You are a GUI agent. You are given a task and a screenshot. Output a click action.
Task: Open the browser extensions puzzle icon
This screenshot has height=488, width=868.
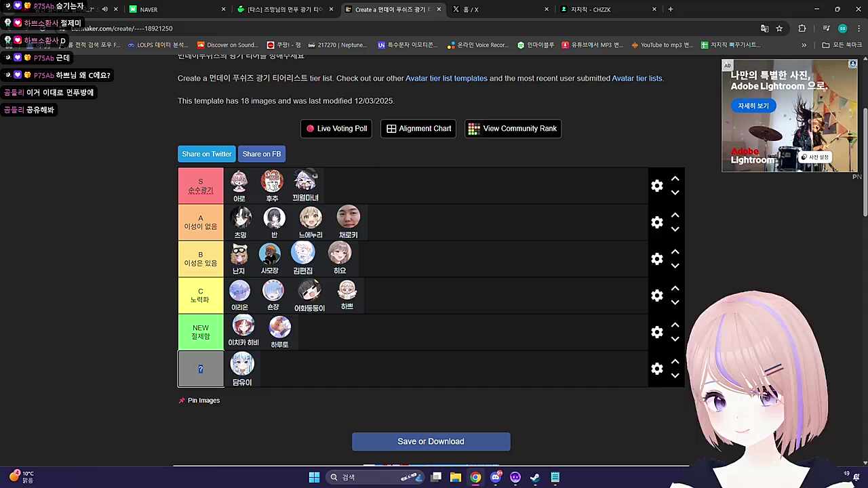(x=802, y=28)
